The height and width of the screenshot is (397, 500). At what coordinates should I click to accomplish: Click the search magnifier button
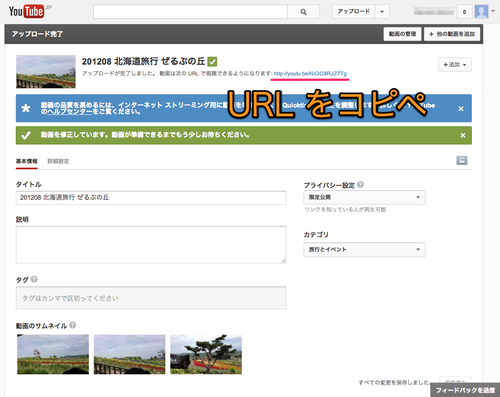pyautogui.click(x=303, y=12)
